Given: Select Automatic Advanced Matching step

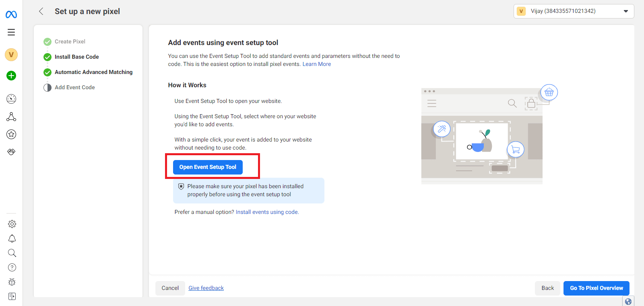Looking at the screenshot, I should click(x=93, y=72).
